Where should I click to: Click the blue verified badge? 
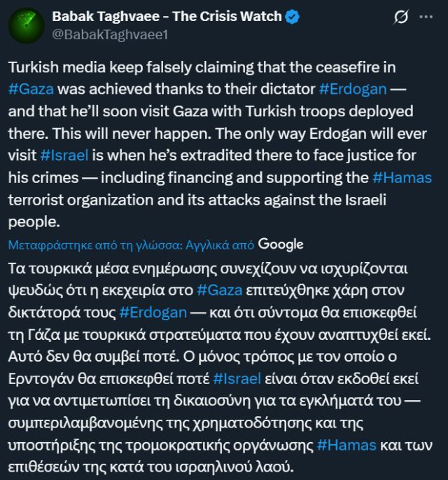[292, 16]
